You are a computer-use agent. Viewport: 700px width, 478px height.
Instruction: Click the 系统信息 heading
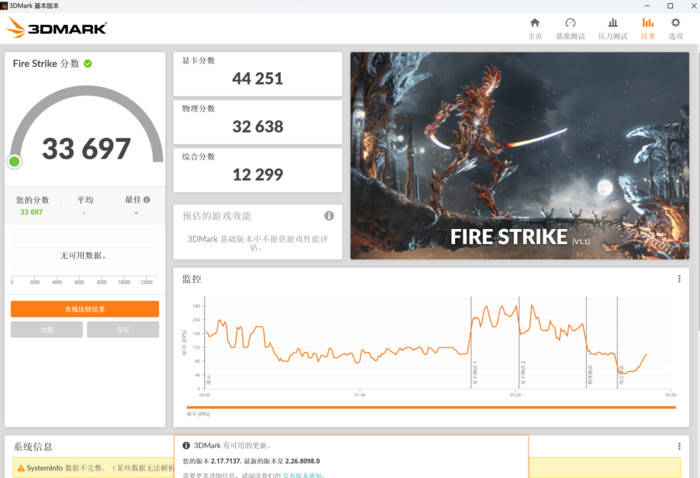tap(33, 447)
